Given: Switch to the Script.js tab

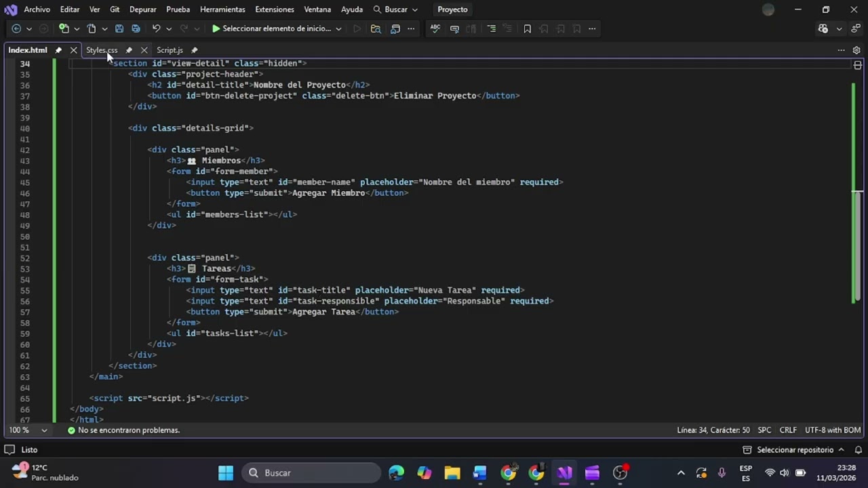Looking at the screenshot, I should pos(170,50).
